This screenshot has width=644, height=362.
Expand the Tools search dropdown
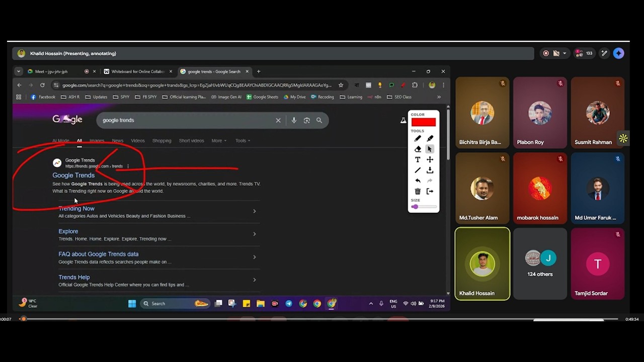point(243,141)
